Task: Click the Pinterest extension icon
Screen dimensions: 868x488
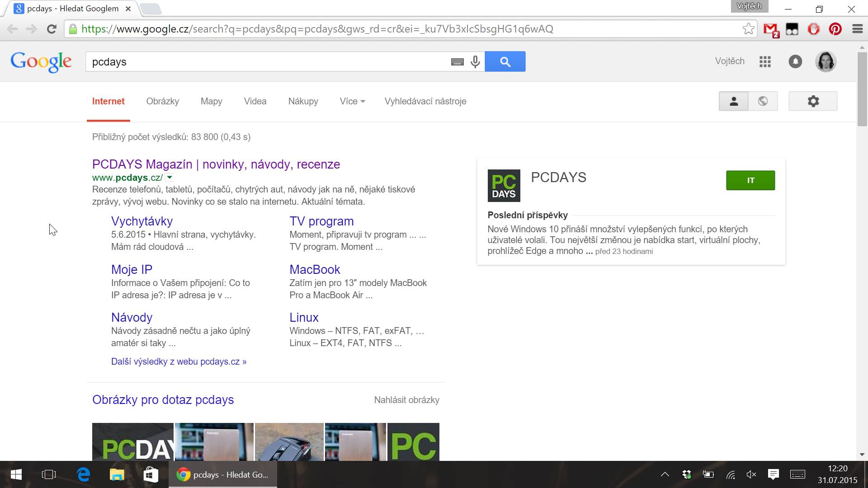Action: [x=835, y=29]
